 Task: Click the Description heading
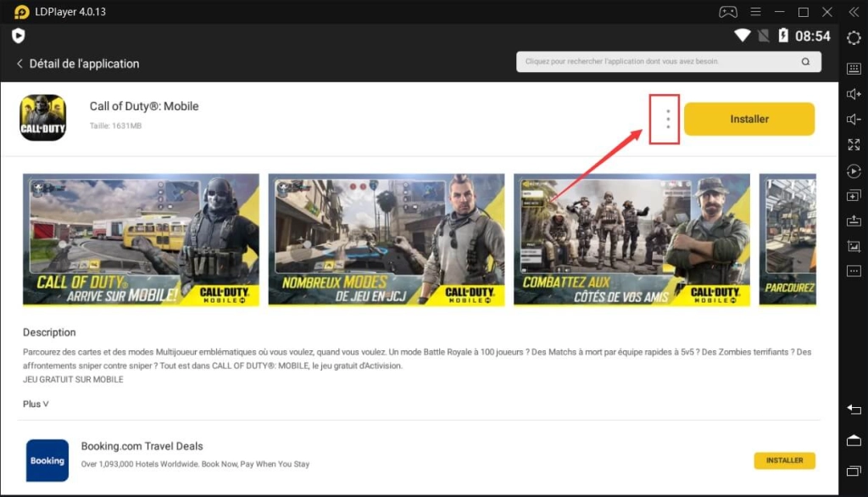pyautogui.click(x=49, y=332)
